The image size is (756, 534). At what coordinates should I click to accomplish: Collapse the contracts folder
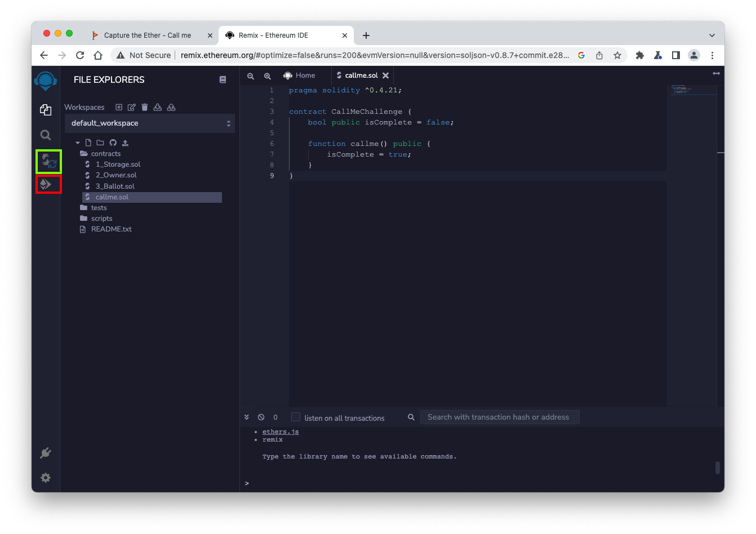pos(105,154)
